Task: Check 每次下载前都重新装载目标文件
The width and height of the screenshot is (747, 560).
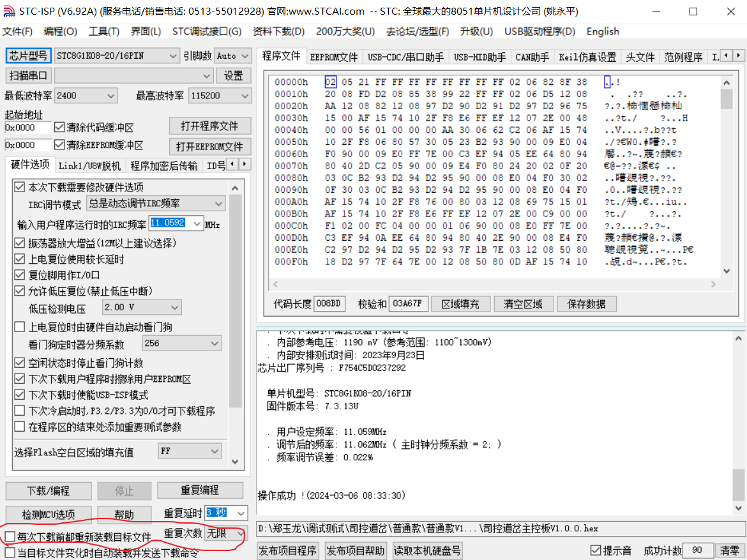Action: point(10,536)
